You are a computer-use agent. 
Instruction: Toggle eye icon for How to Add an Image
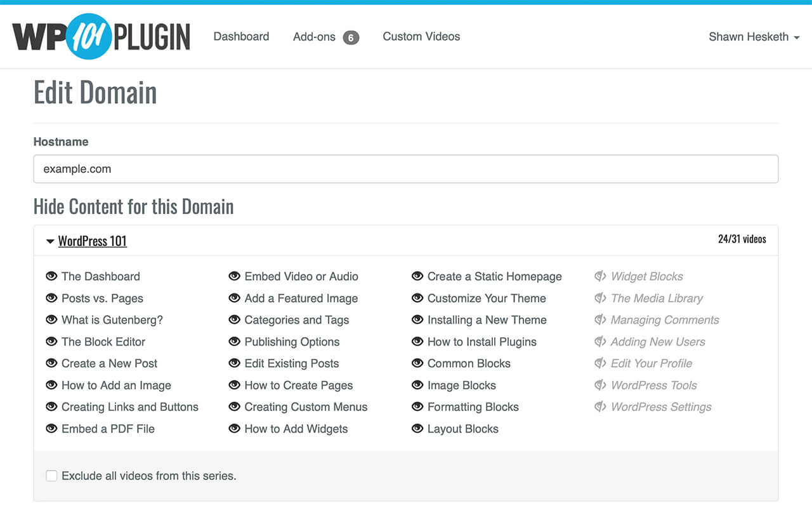[x=51, y=385]
